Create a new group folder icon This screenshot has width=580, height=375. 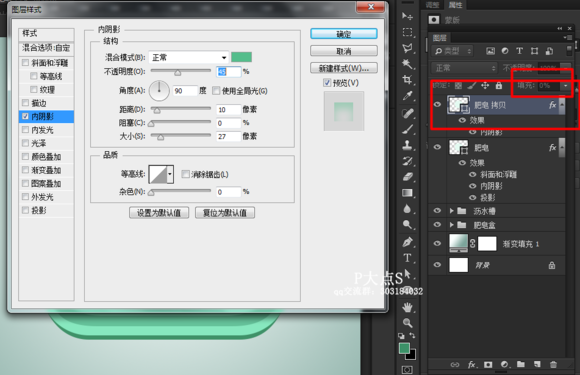pos(521,365)
